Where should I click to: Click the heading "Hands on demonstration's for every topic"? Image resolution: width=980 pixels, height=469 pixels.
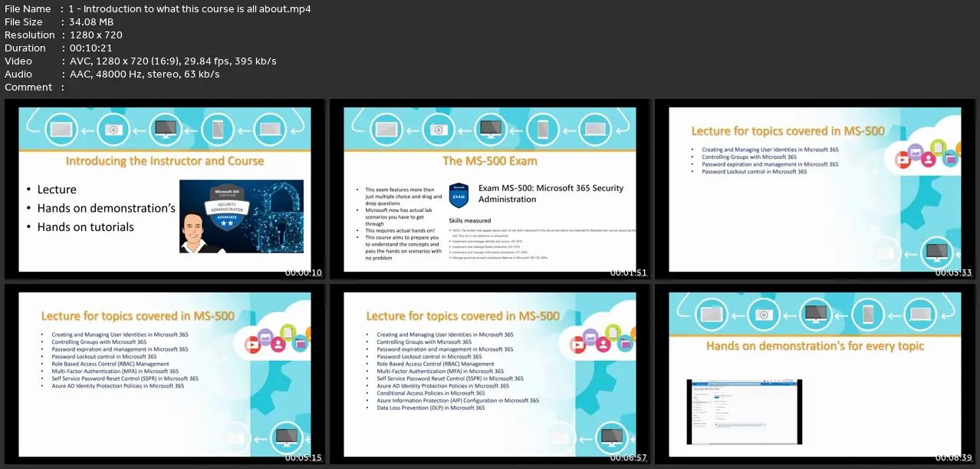click(x=815, y=346)
